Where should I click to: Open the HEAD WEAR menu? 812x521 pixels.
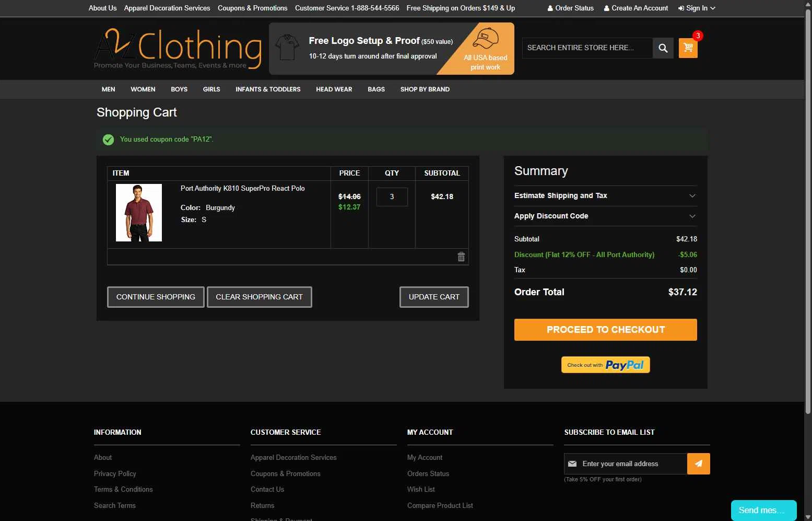(334, 89)
